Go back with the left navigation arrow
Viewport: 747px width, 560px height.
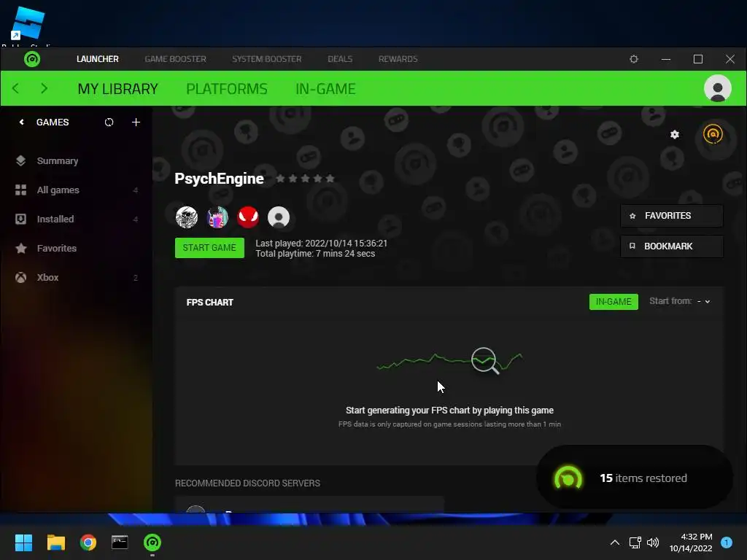[x=16, y=88]
